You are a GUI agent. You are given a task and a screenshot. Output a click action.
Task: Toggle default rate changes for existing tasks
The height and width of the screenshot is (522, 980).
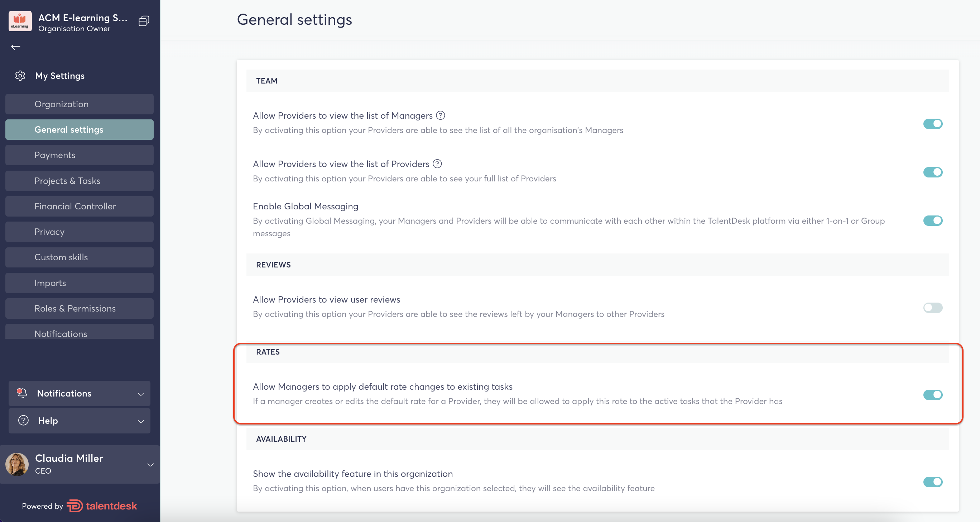pyautogui.click(x=932, y=395)
